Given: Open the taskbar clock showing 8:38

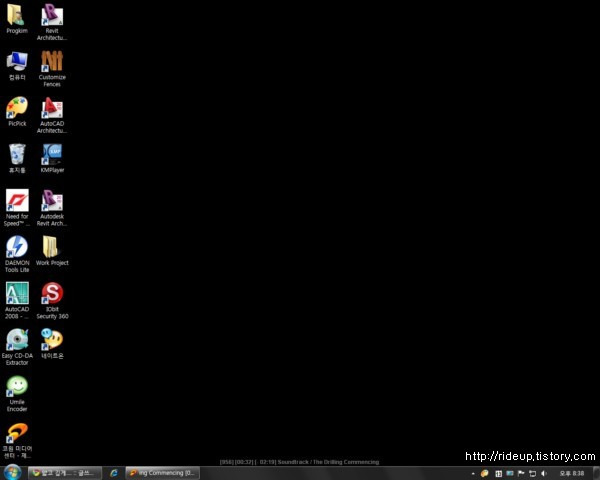Looking at the screenshot, I should [572, 473].
